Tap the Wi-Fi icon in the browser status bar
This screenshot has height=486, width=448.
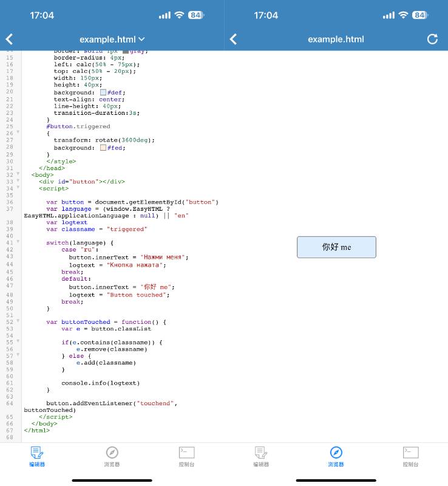[403, 15]
